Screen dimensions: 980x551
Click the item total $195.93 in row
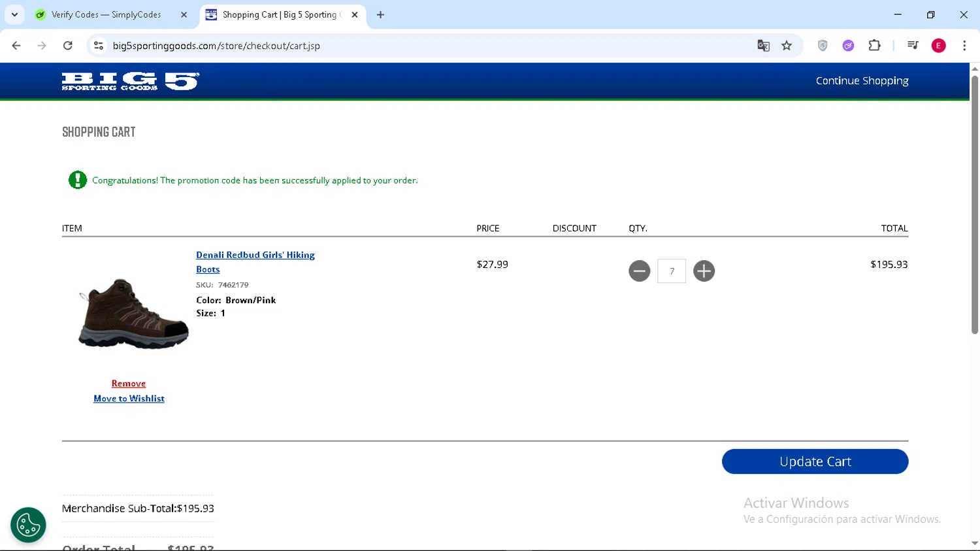click(889, 265)
